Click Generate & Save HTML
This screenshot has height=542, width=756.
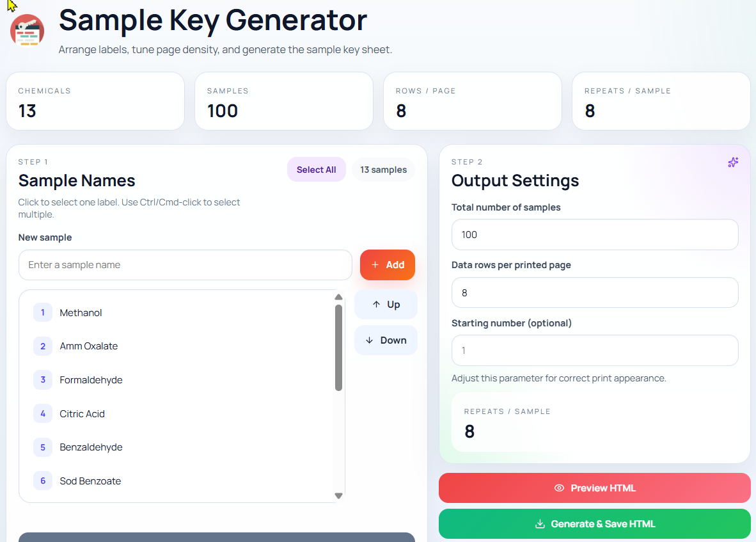pos(594,523)
